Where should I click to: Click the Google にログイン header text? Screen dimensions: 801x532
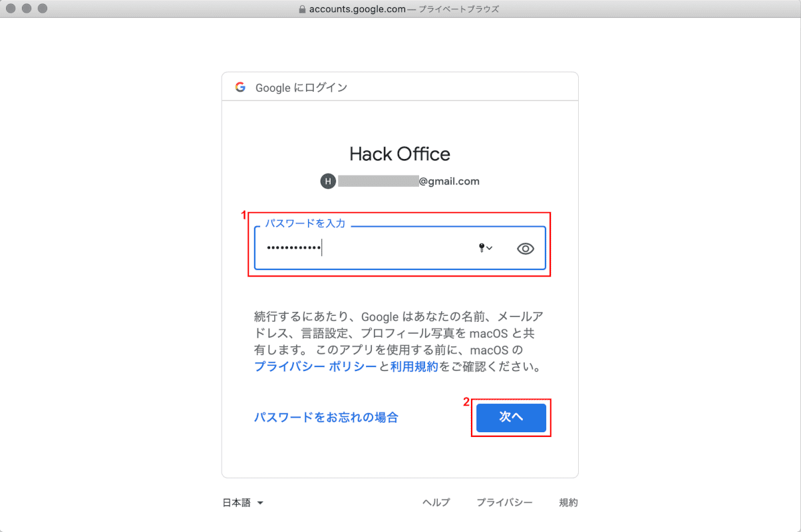coord(301,87)
